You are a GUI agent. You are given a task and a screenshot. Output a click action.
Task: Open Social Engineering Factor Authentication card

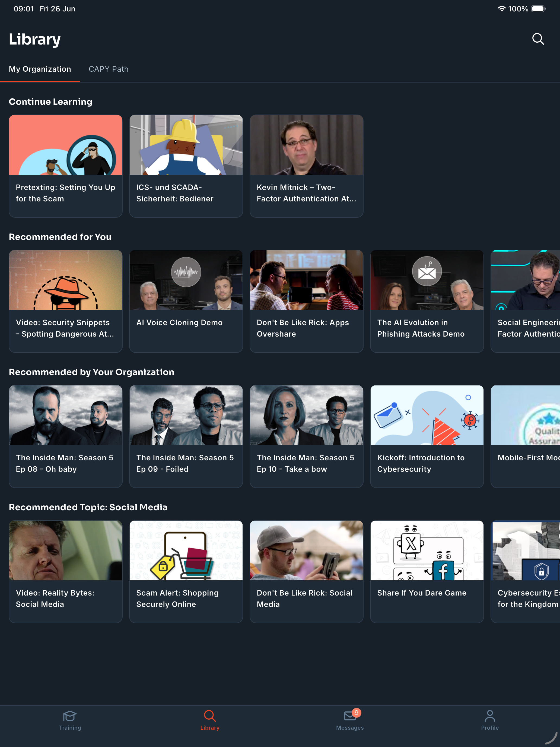click(x=525, y=301)
